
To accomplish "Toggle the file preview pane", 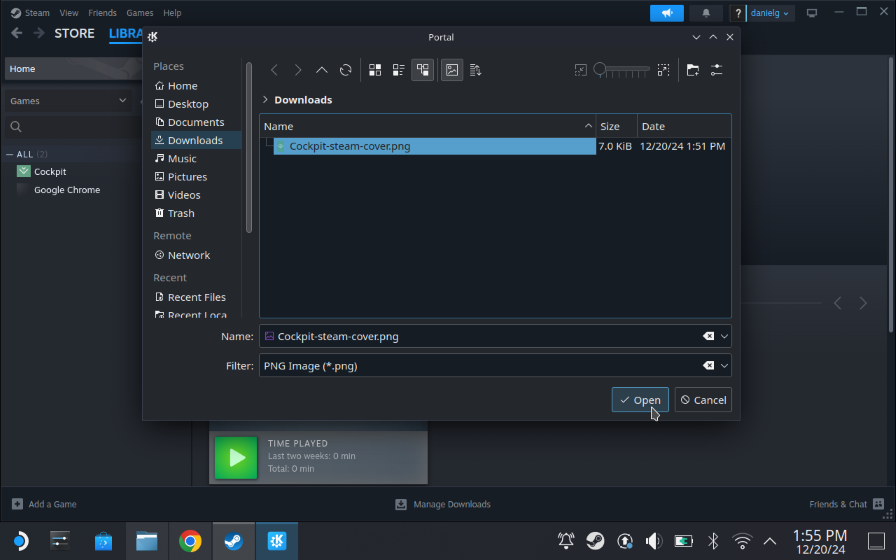I will tap(452, 70).
